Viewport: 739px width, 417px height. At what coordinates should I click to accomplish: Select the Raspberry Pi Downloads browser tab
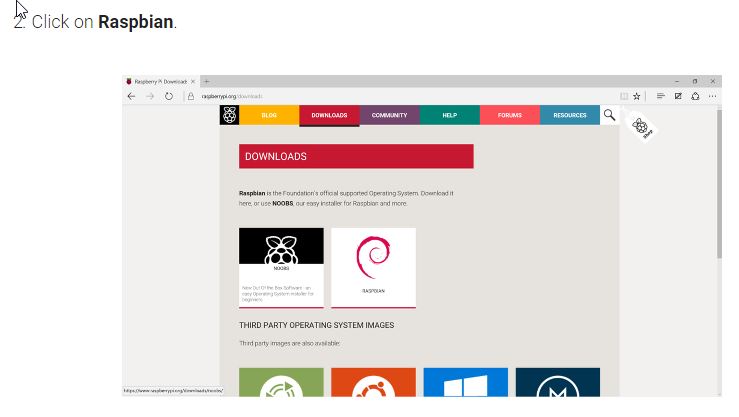pos(161,82)
